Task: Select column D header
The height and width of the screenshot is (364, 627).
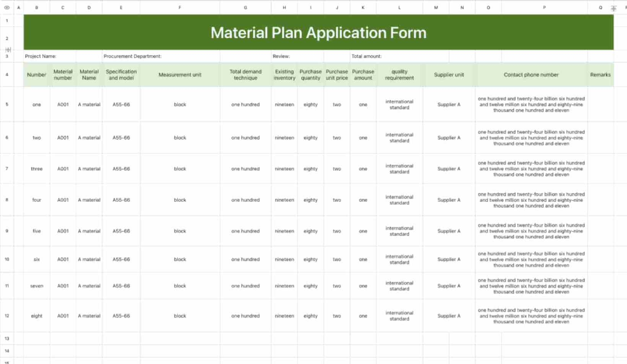Action: click(x=89, y=8)
